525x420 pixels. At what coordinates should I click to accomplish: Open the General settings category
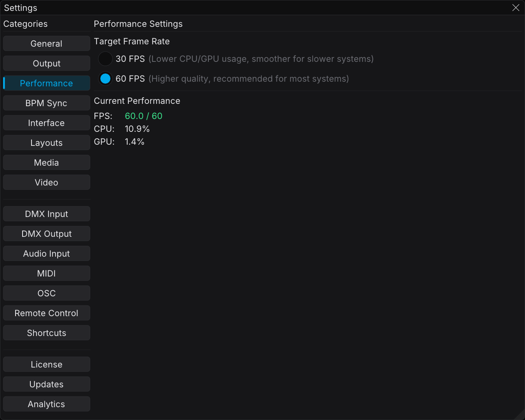click(47, 44)
